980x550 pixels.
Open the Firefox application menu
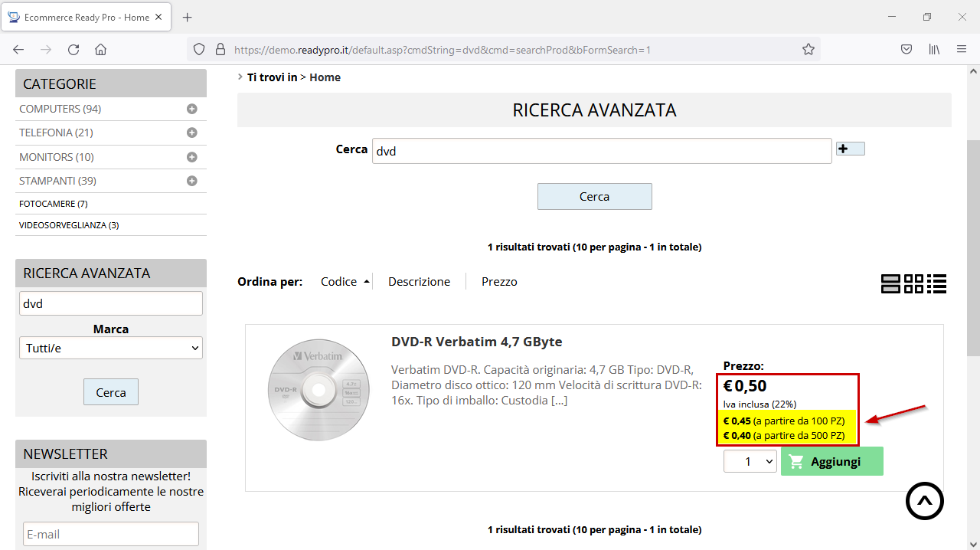click(x=962, y=50)
